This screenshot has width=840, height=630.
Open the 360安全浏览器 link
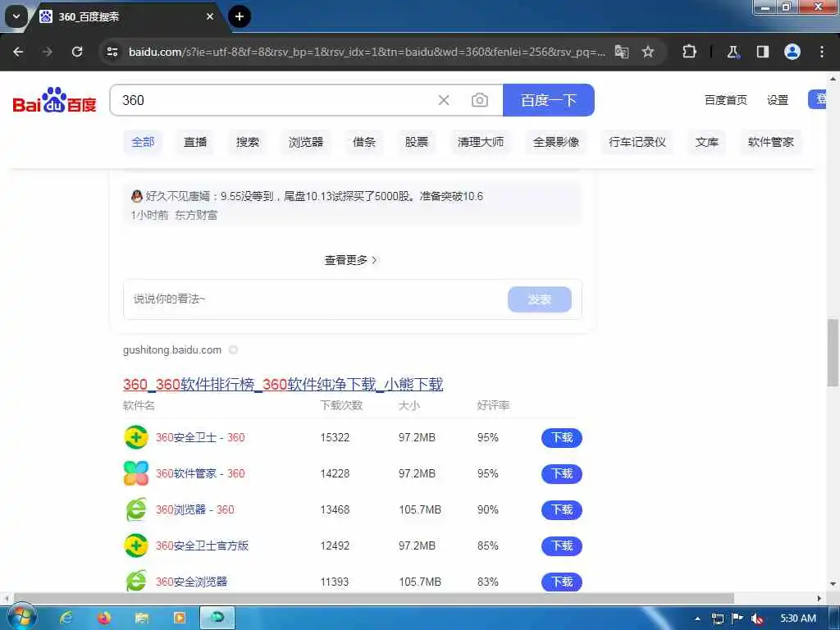(x=191, y=582)
